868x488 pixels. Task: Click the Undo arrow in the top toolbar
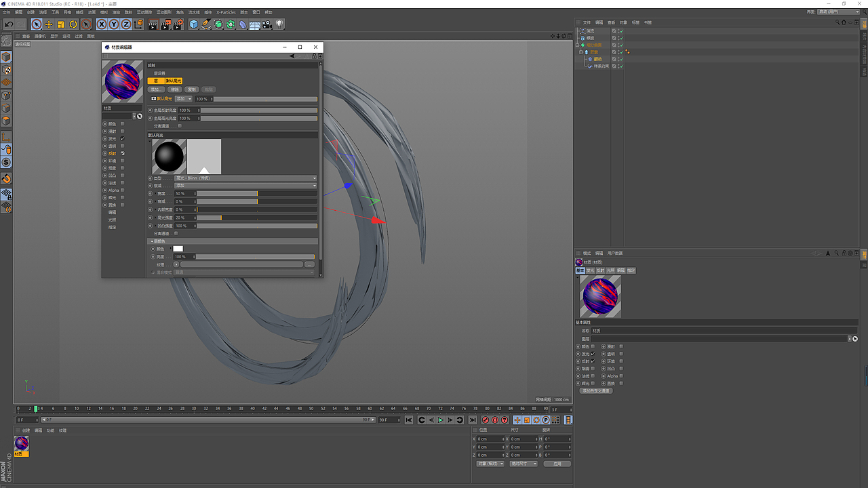[9, 24]
